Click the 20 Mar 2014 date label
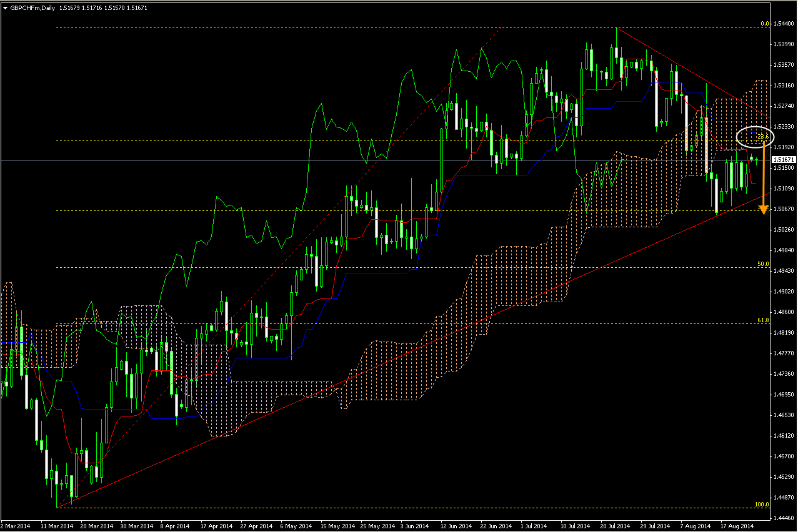This screenshot has width=798, height=532. (x=97, y=526)
